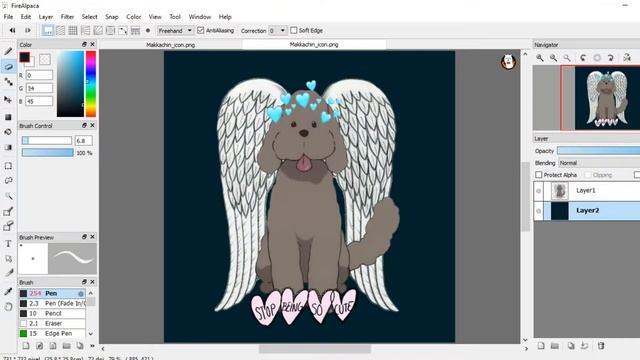Enable the curve snap

point(123,31)
